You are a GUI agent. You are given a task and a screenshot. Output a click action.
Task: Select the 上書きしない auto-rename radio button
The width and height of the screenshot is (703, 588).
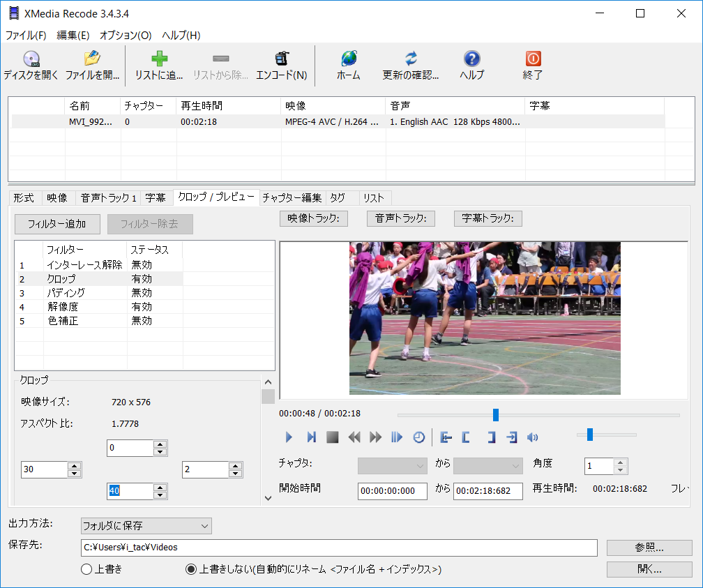(191, 569)
